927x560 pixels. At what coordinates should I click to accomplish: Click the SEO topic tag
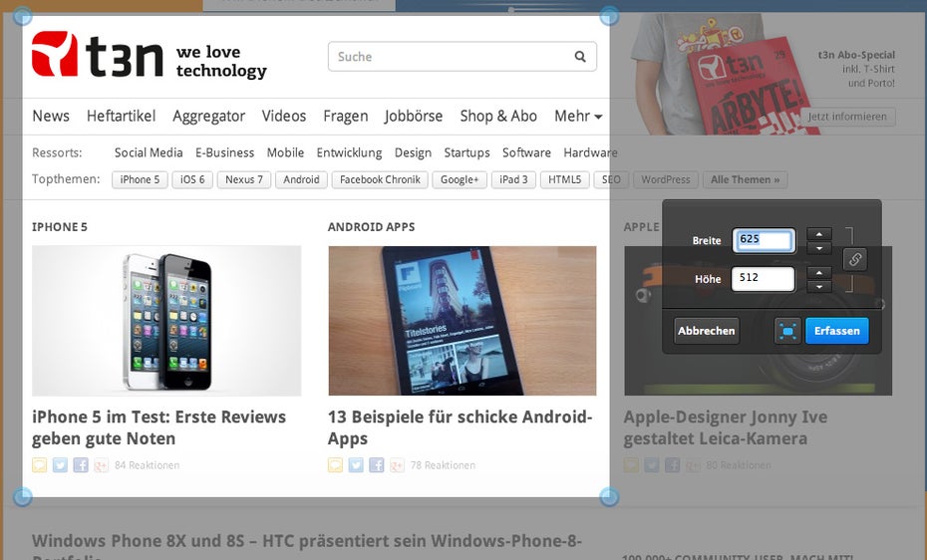611,179
